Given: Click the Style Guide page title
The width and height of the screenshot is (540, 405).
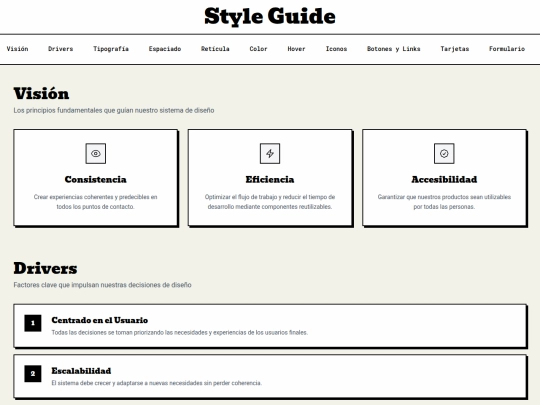Looking at the screenshot, I should pos(270,16).
